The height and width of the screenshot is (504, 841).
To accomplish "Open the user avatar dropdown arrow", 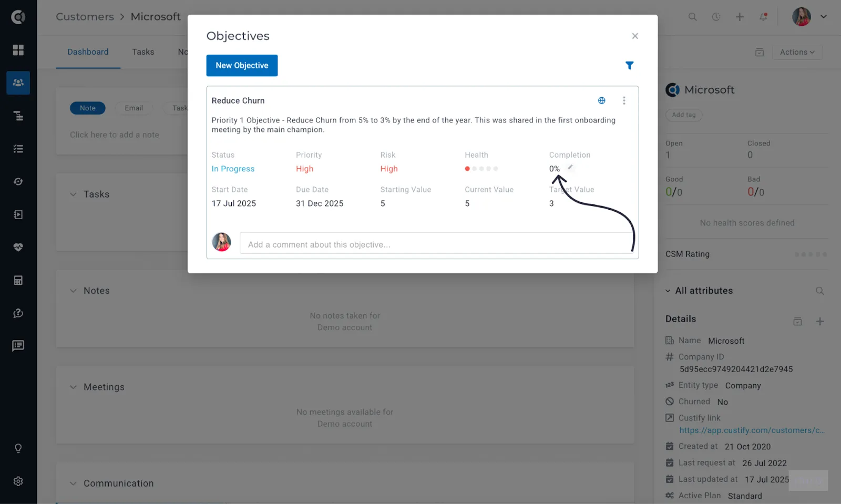I will pyautogui.click(x=824, y=17).
